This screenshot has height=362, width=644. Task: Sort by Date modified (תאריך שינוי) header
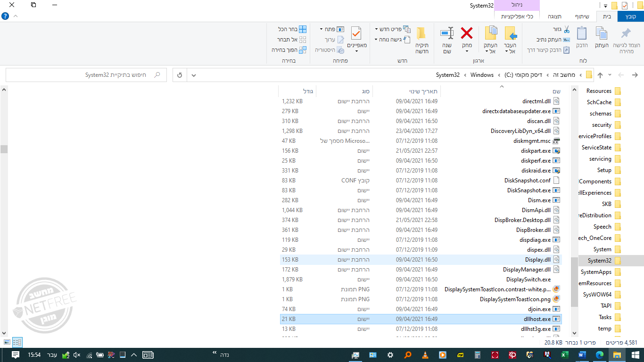click(406, 91)
